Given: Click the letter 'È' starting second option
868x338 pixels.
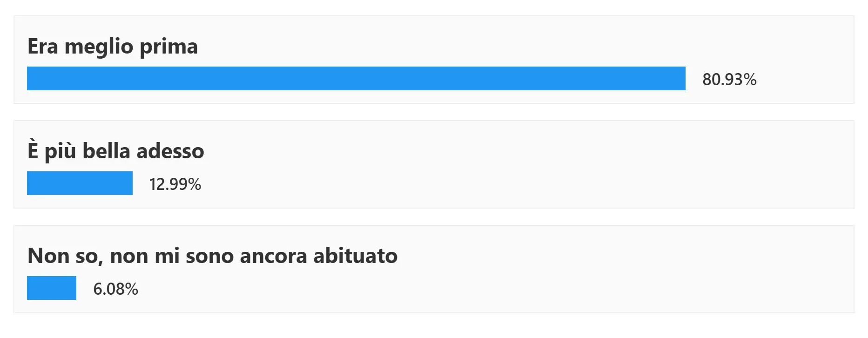Looking at the screenshot, I should click(x=33, y=151).
